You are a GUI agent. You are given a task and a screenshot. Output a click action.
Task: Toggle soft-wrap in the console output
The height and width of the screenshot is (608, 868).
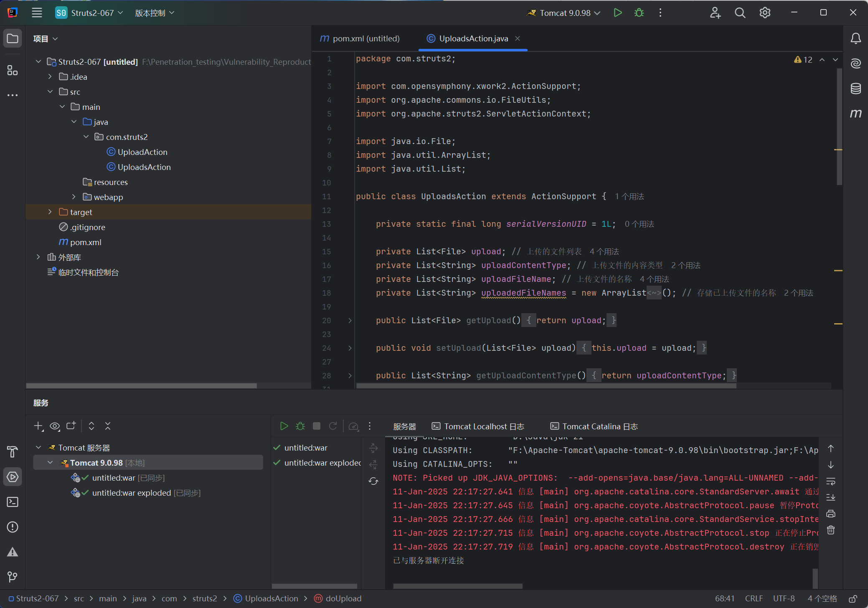[x=831, y=481]
